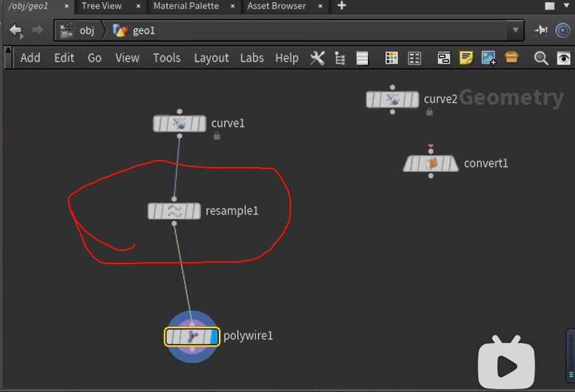Close the Asset Browser tab
This screenshot has width=575, height=392.
coord(320,6)
